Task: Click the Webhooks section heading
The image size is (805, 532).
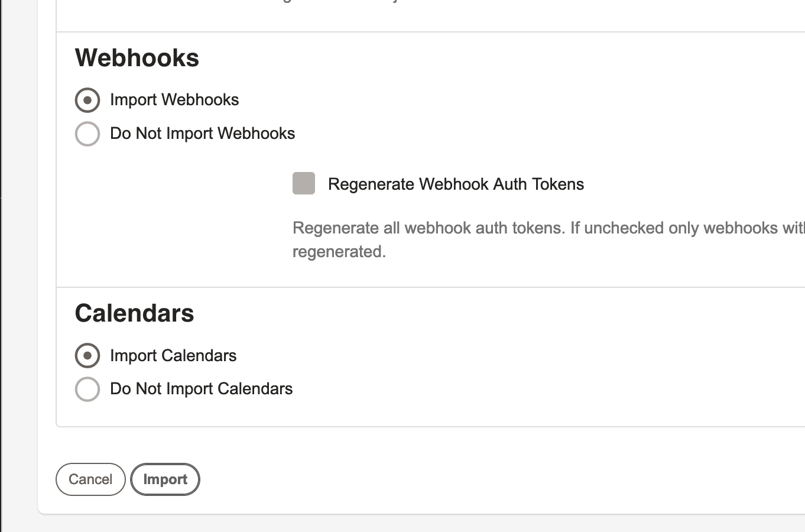Action: pyautogui.click(x=137, y=58)
